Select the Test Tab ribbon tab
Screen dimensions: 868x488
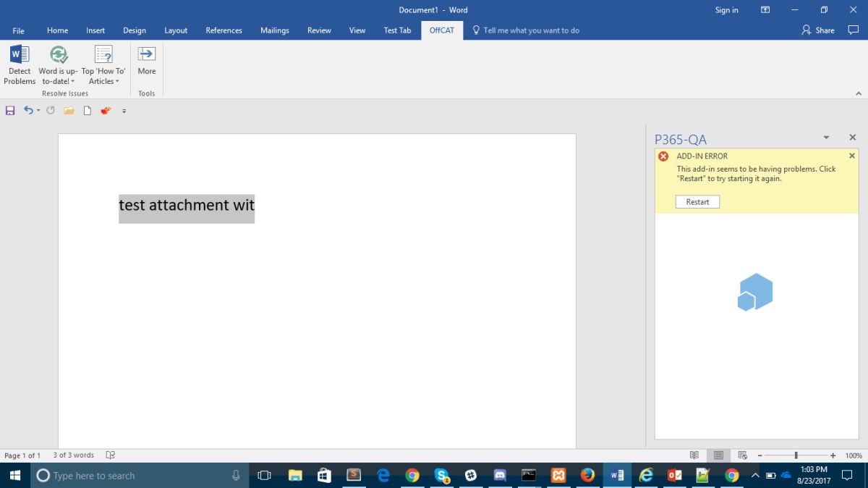click(397, 30)
